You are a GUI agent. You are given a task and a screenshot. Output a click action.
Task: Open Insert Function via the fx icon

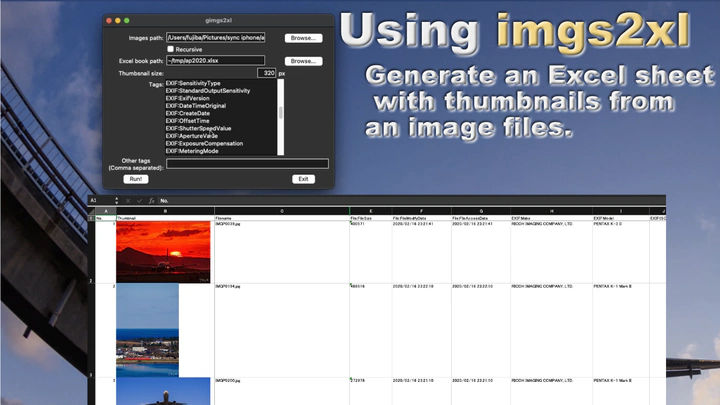pyautogui.click(x=151, y=200)
